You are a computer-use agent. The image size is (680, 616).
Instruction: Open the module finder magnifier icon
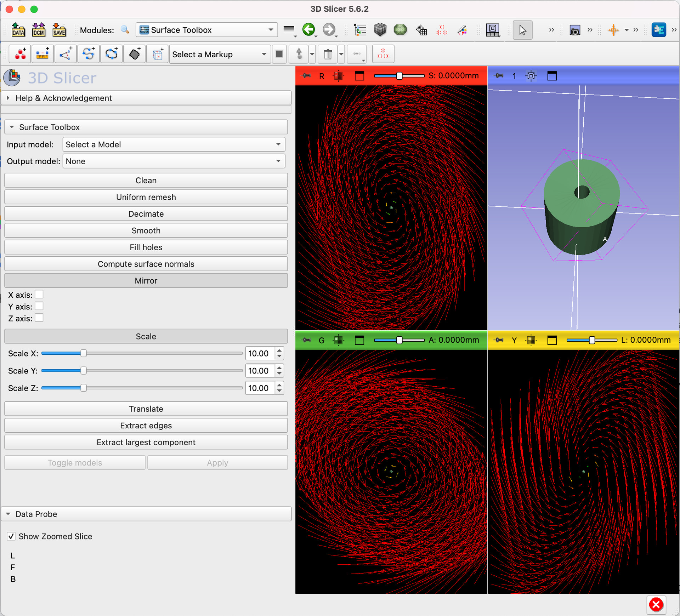tap(125, 30)
